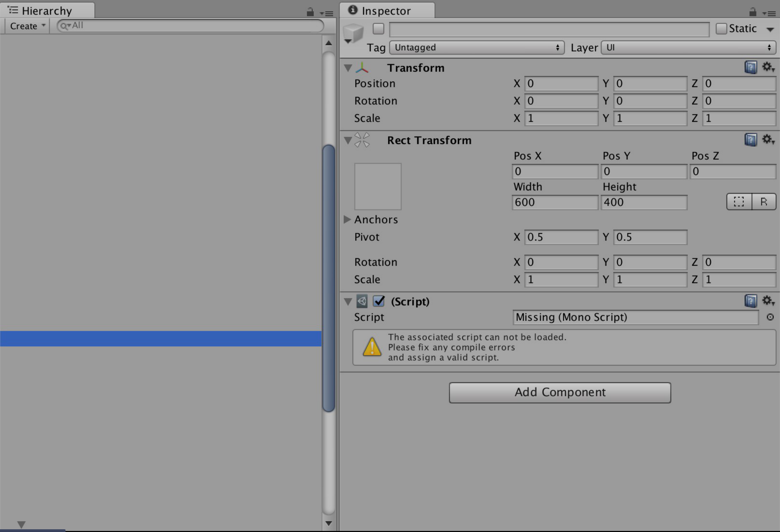The height and width of the screenshot is (532, 780).
Task: Click the Hierarchy search magnifier icon
Action: tap(64, 25)
